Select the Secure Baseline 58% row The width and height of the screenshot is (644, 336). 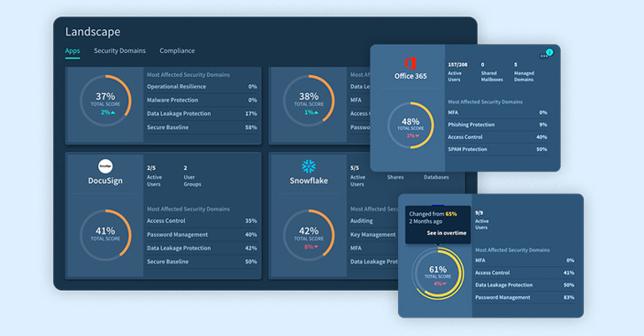click(202, 127)
